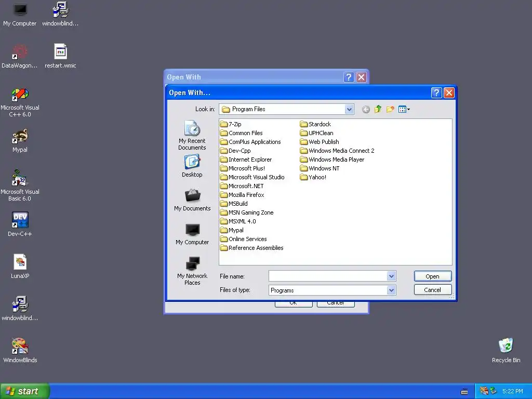This screenshot has width=532, height=399.
Task: Go up one folder level
Action: (378, 109)
